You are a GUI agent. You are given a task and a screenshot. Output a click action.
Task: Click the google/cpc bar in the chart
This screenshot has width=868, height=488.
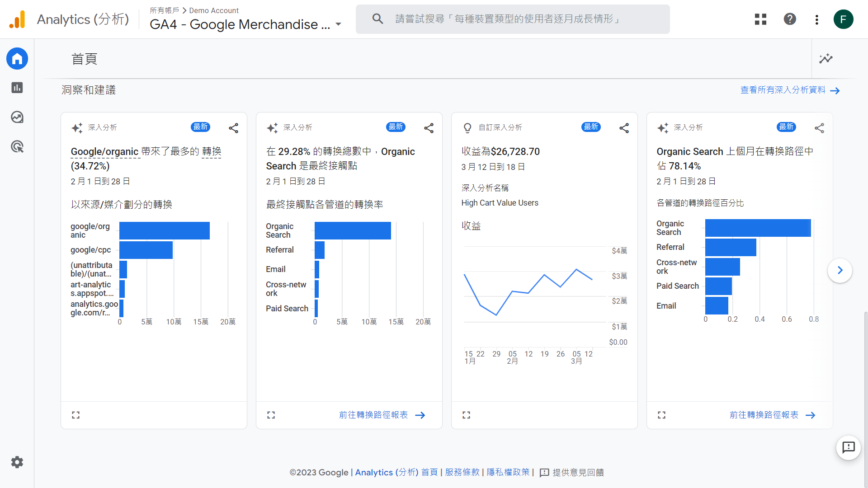pyautogui.click(x=146, y=250)
